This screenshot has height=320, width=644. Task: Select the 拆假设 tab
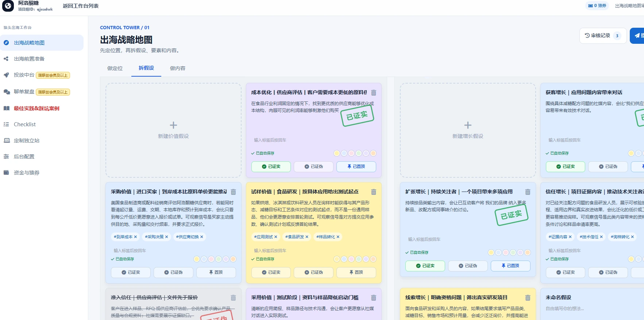[x=146, y=68]
